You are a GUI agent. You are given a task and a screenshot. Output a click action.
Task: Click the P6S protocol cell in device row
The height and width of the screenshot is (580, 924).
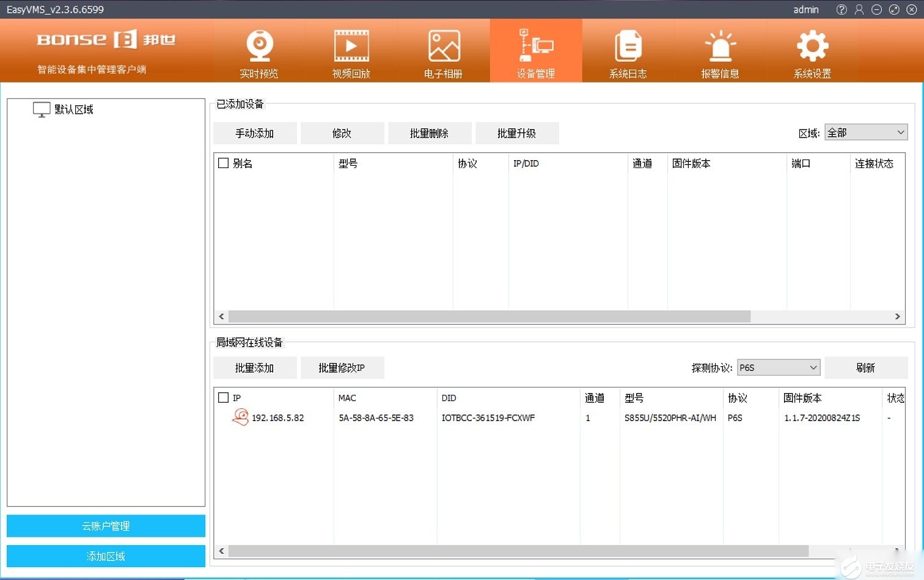coord(735,418)
